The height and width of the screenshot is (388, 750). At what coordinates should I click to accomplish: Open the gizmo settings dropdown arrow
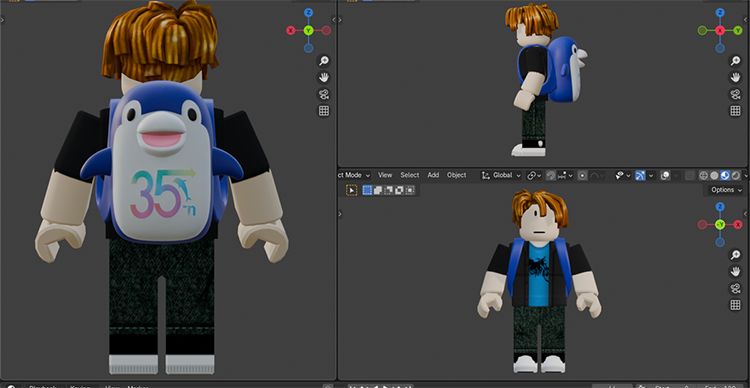[x=651, y=176]
